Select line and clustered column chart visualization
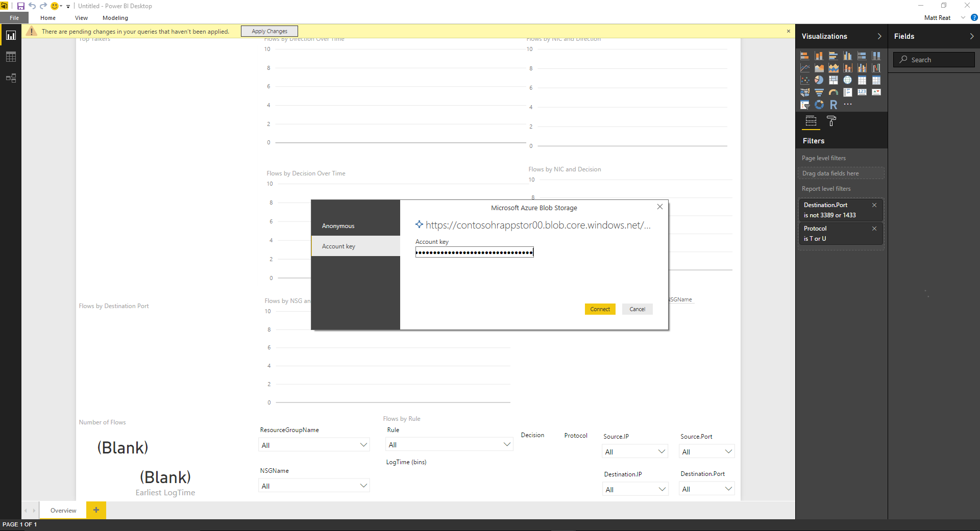This screenshot has height=531, width=980. click(x=862, y=68)
